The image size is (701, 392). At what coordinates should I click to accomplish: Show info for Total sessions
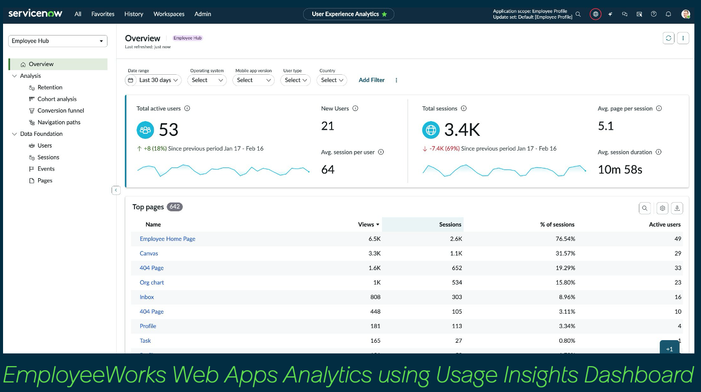(x=464, y=109)
